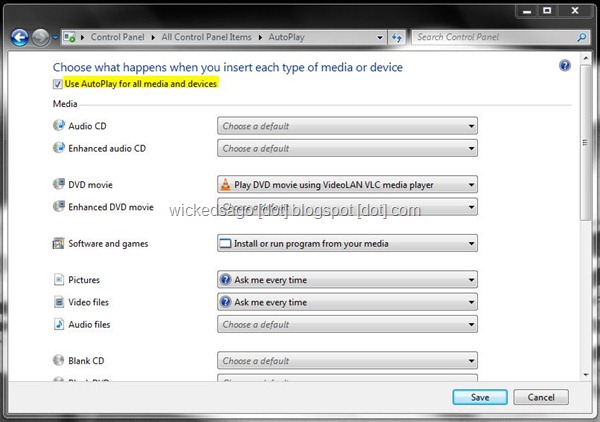Open the Enhanced DVD movie dropdown
This screenshot has height=422, width=600.
coord(347,207)
